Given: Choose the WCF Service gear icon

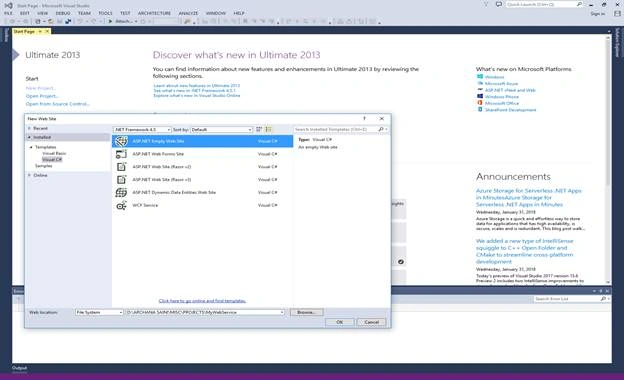Looking at the screenshot, I should tap(121, 205).
